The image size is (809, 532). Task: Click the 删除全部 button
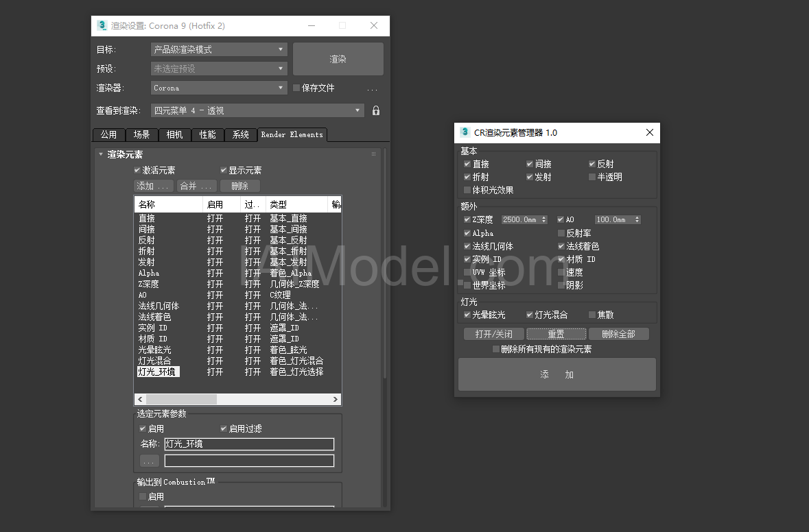619,334
